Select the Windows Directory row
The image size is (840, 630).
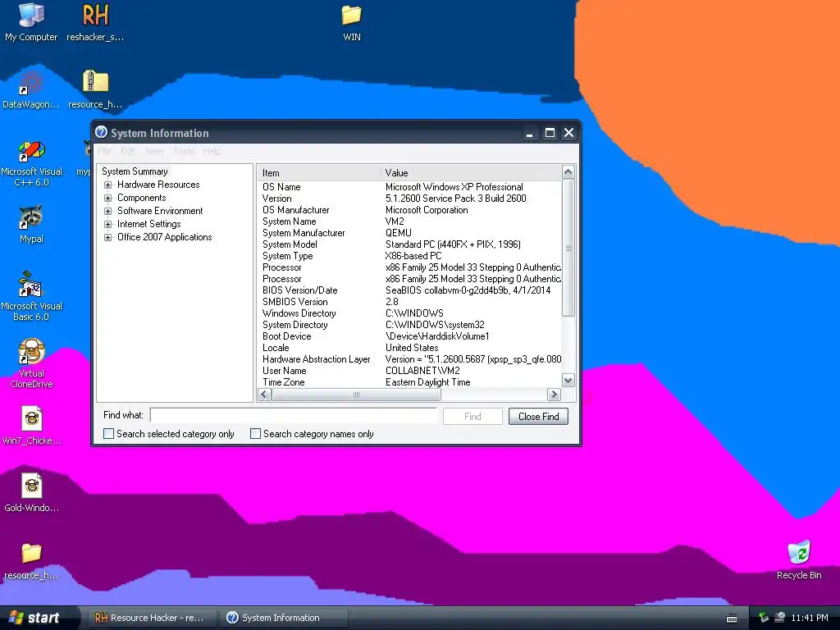click(x=409, y=313)
